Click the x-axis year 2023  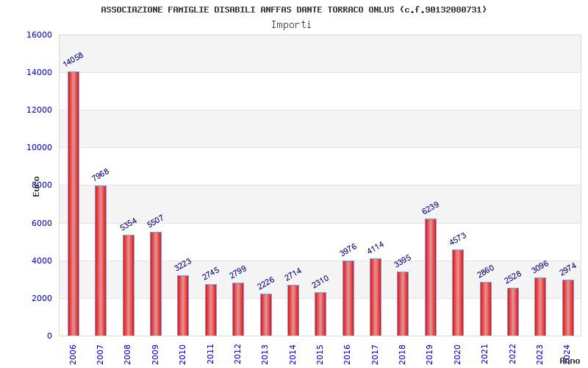click(x=540, y=355)
